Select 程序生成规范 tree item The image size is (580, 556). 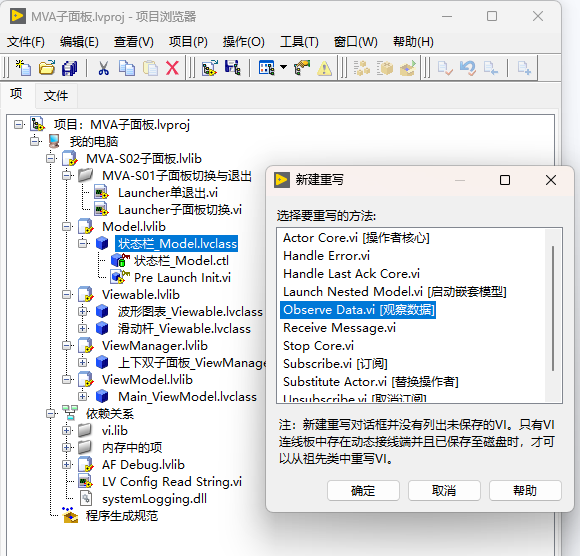click(122, 516)
